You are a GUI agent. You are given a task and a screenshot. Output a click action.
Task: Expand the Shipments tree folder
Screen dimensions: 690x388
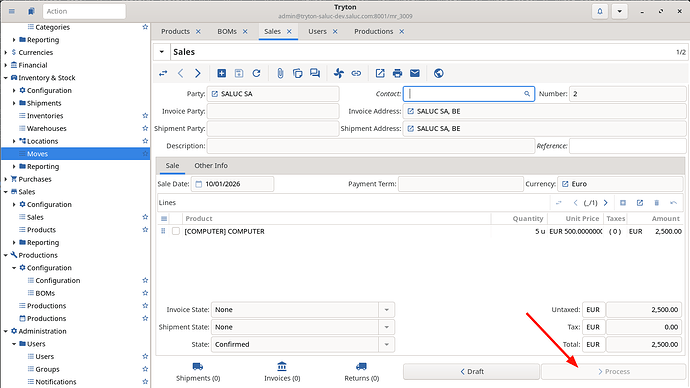[x=14, y=103]
